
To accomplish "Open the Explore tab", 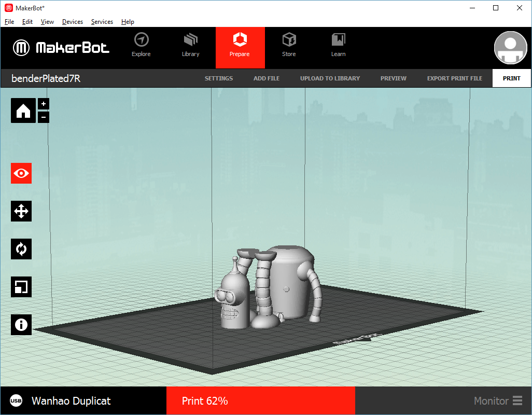I will pyautogui.click(x=141, y=45).
